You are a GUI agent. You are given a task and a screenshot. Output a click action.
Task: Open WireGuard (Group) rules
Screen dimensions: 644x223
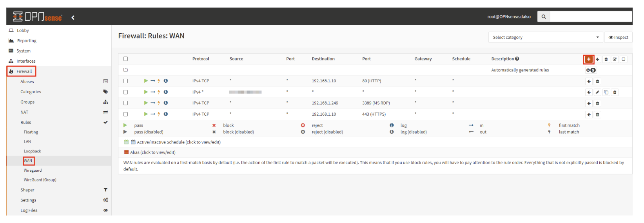(x=40, y=179)
